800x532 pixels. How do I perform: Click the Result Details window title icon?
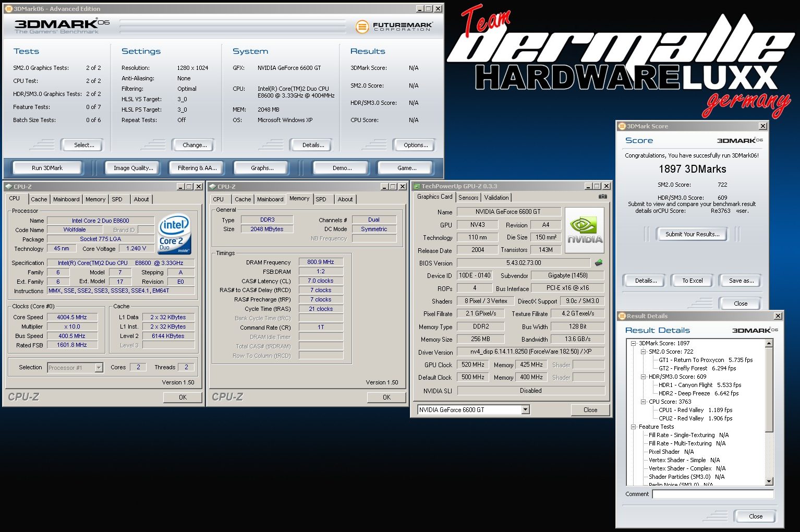[x=622, y=316]
